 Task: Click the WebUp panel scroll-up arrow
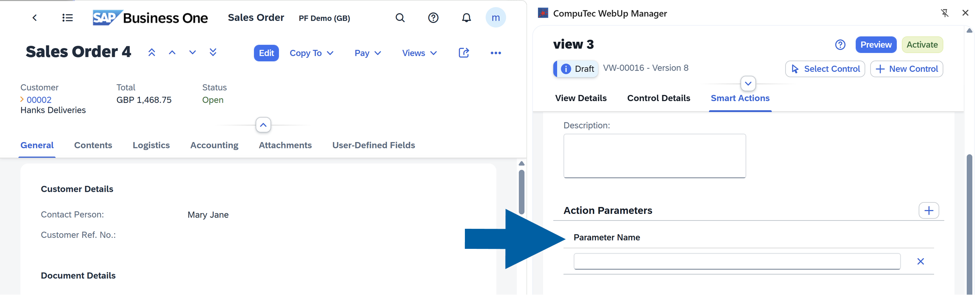point(969,31)
